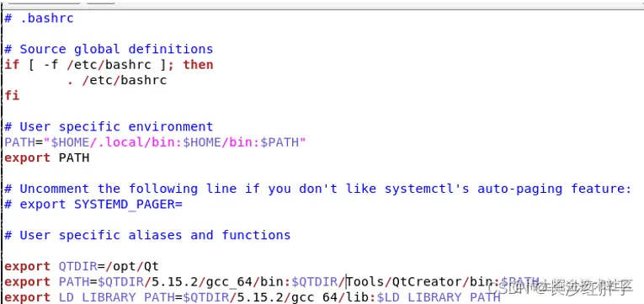Click the 'Uncomment the following line' comment
This screenshot has height=304, width=644.
click(x=317, y=189)
